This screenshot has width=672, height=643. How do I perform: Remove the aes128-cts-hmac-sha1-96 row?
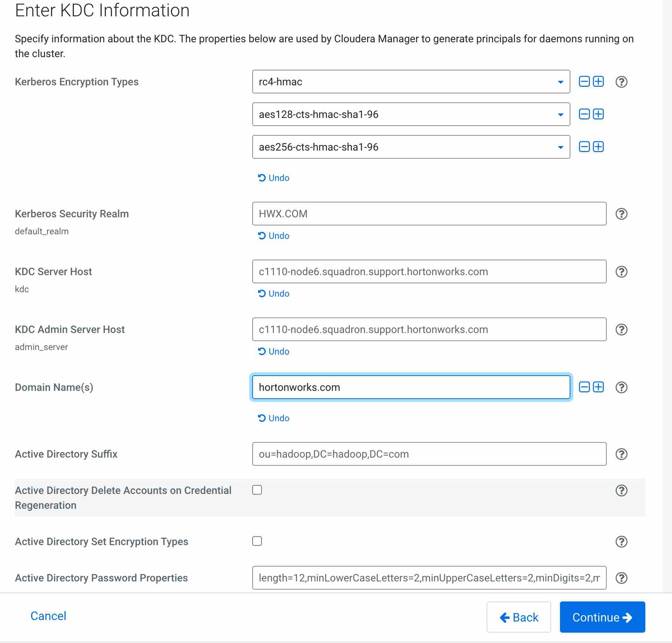click(x=584, y=114)
